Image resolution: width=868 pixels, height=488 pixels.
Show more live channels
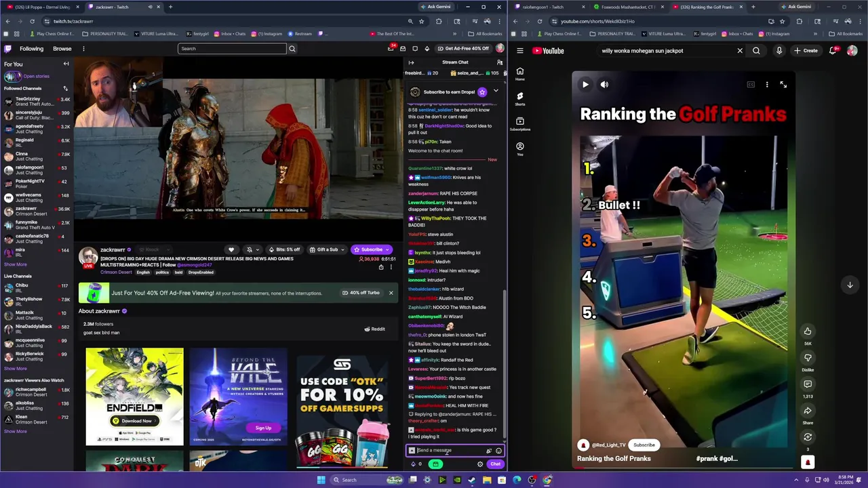[x=16, y=369]
